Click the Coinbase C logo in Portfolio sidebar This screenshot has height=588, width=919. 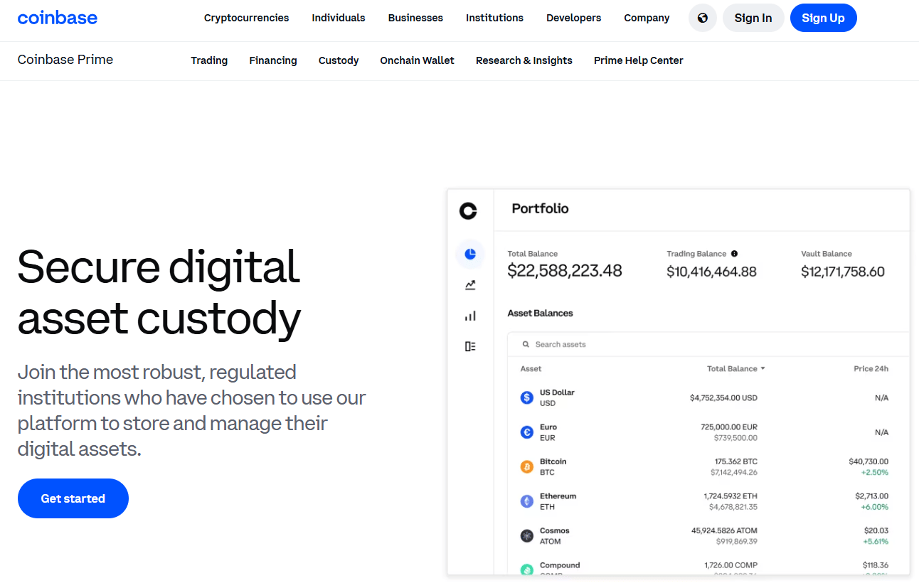click(x=468, y=210)
